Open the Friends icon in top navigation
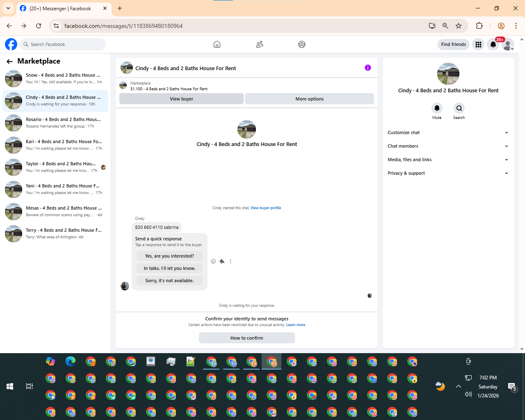525x420 pixels. 260,44
